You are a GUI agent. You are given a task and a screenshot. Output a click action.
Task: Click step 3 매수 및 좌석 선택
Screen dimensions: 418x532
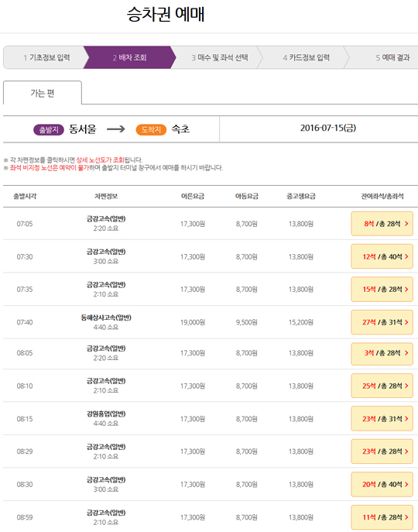click(220, 57)
